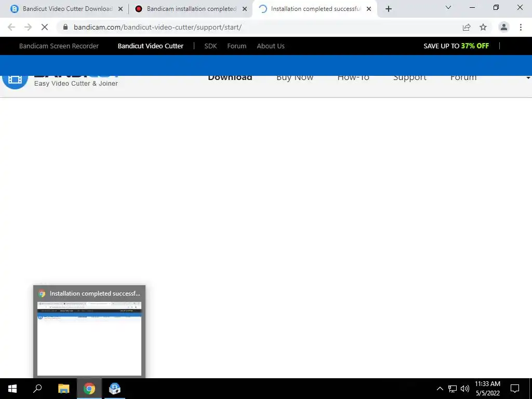The height and width of the screenshot is (399, 532).
Task: Bookmark this page with star icon
Action: click(483, 27)
